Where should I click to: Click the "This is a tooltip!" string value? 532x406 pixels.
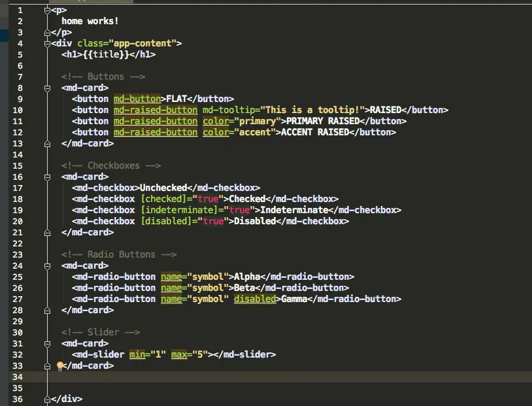[312, 110]
